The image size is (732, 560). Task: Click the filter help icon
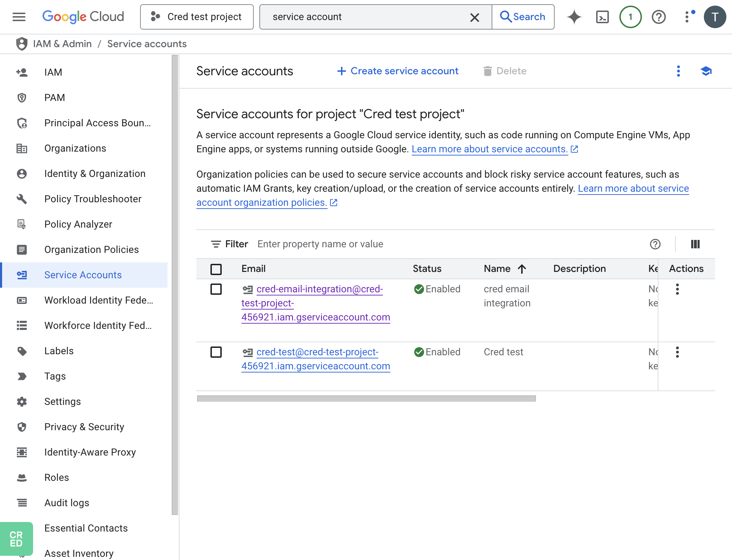[x=655, y=244]
